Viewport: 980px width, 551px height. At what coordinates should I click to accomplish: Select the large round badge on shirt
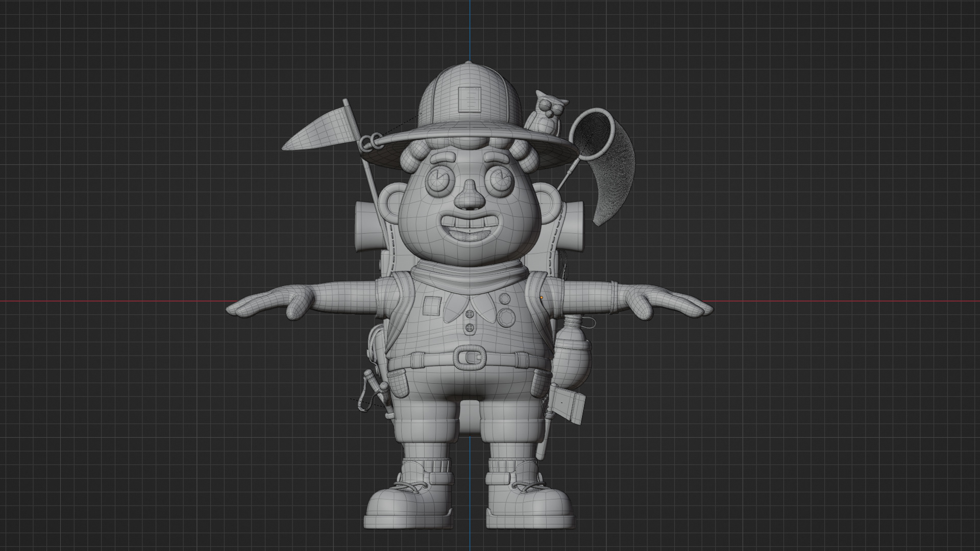(506, 317)
